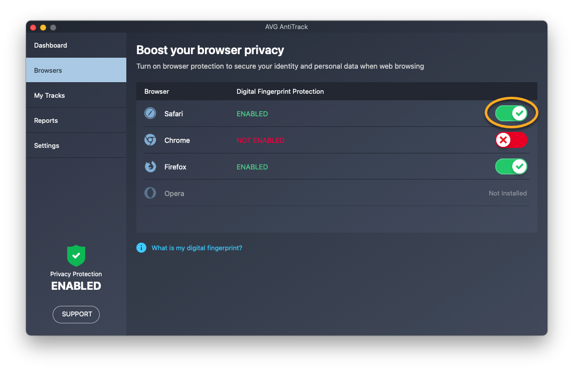This screenshot has width=588, height=374.
Task: Open the Dashboard section
Action: [51, 45]
